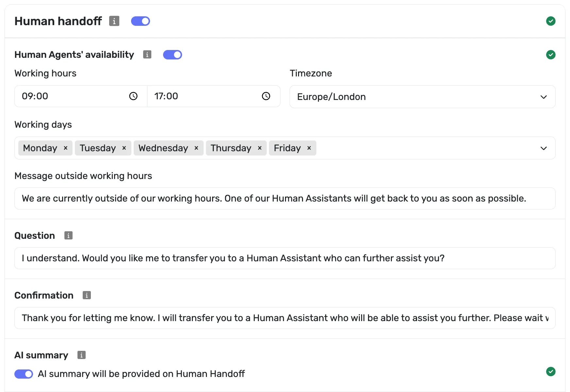Click the Question text field
The width and height of the screenshot is (570, 392).
pos(285,258)
